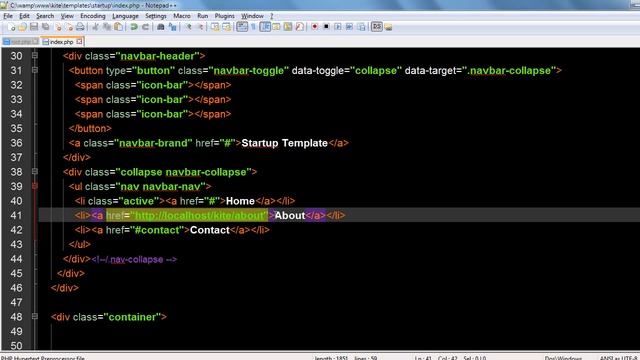Click the line number 41 in margin

[x=16, y=215]
